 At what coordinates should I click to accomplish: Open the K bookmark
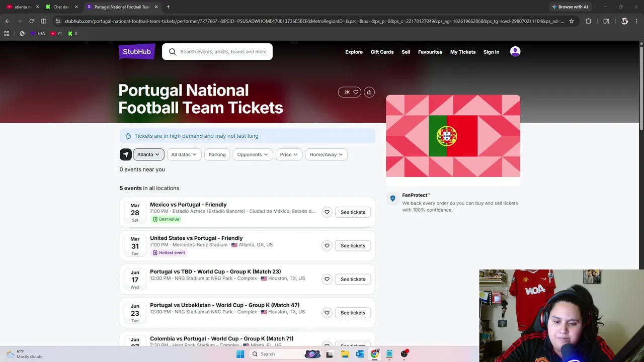pyautogui.click(x=73, y=33)
